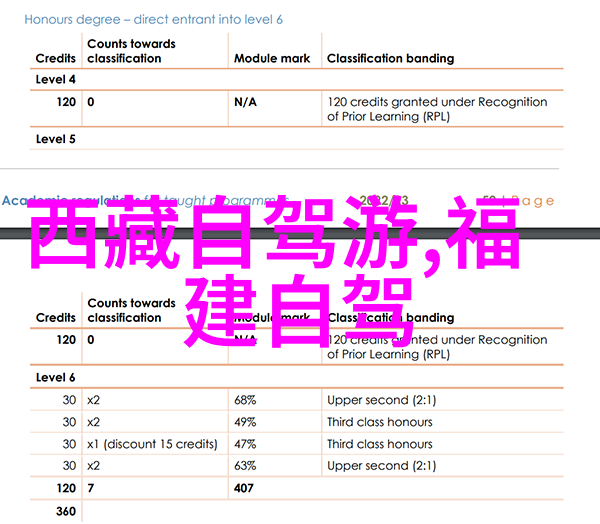This screenshot has height=524, width=600.
Task: Click the 'Classification banding' header in top table
Action: click(390, 59)
